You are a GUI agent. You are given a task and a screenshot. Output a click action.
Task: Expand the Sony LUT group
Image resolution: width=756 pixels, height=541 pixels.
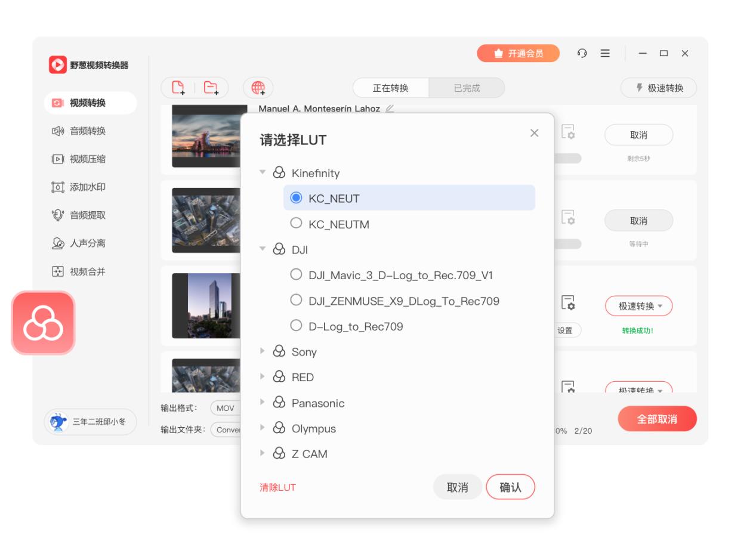(x=262, y=351)
